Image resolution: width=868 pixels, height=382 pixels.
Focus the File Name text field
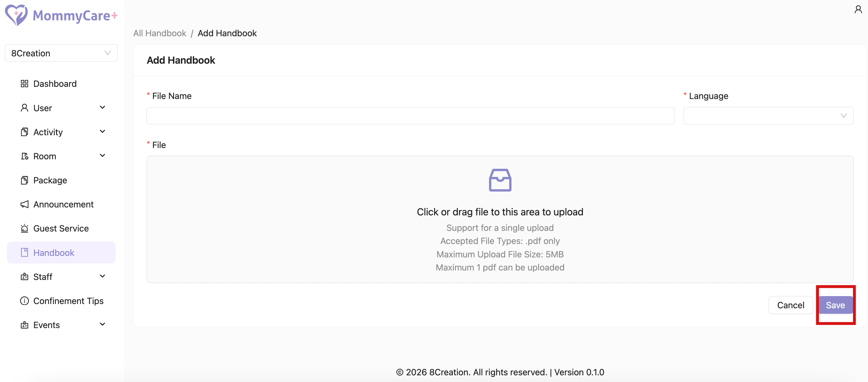410,116
